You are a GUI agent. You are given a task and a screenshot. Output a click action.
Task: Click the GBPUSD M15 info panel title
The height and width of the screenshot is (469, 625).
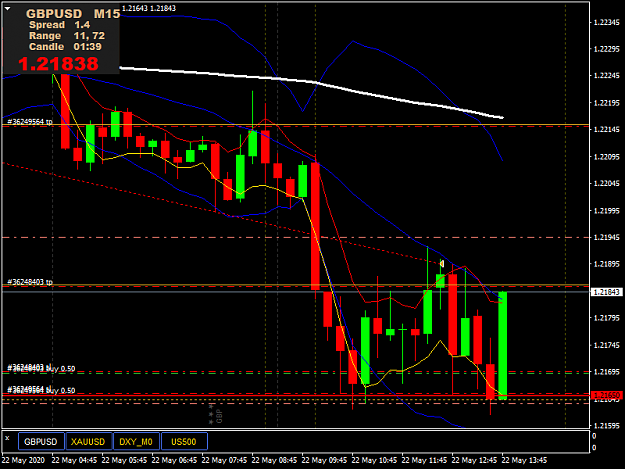73,14
